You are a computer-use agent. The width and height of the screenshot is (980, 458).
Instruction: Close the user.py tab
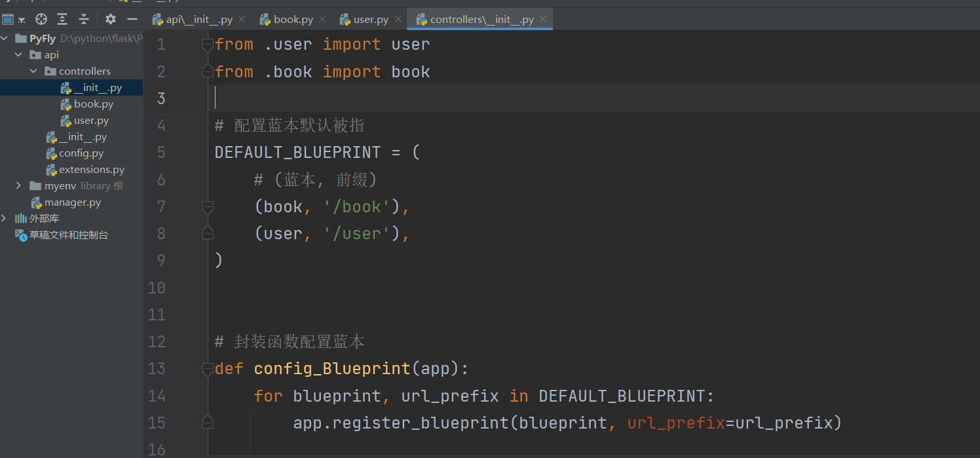(398, 20)
